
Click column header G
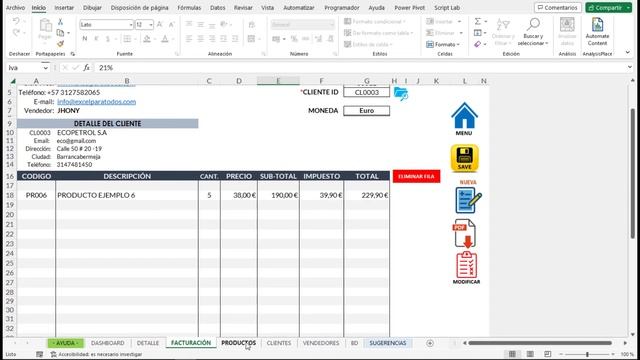367,81
